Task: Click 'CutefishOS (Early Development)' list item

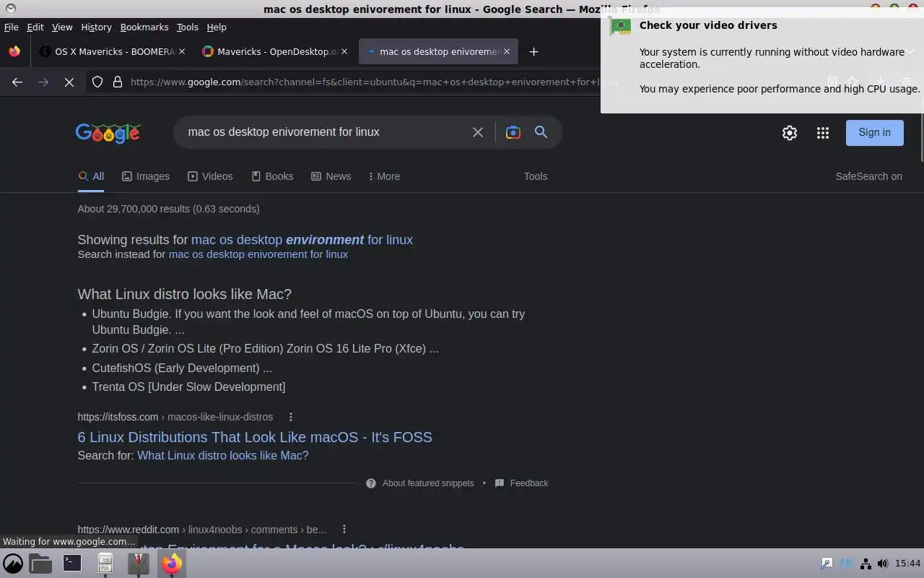Action: [x=182, y=368]
